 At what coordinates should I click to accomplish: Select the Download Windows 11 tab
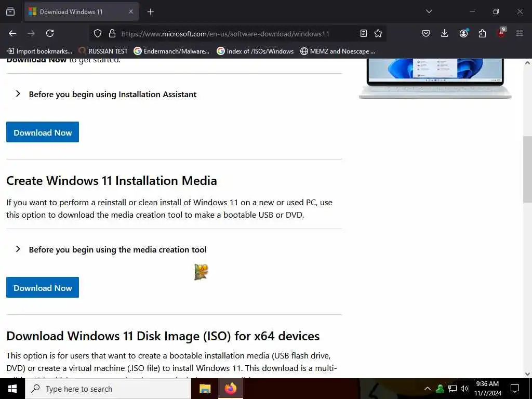[x=82, y=12]
